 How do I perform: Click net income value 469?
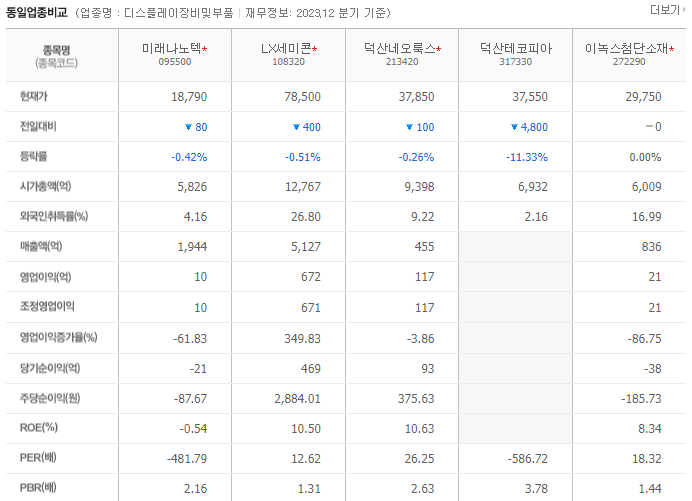[311, 369]
